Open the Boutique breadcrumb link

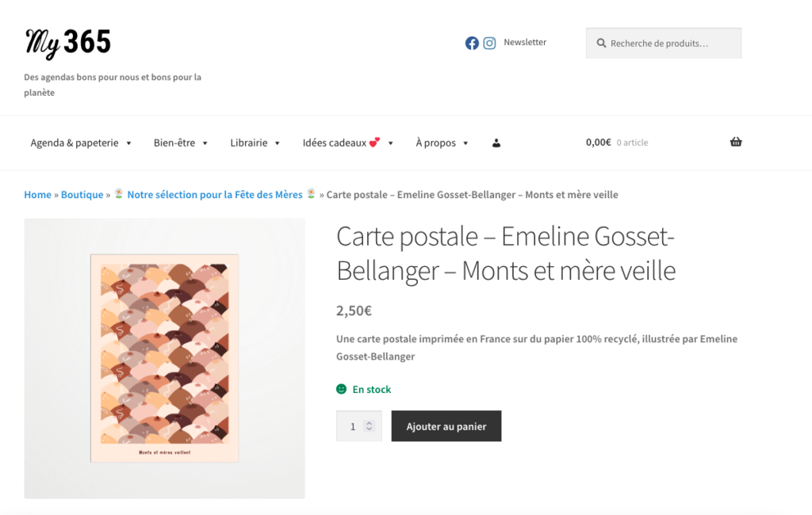pyautogui.click(x=82, y=195)
